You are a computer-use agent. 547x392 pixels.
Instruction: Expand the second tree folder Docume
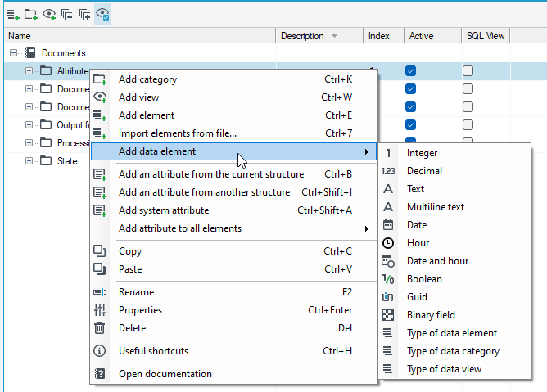pos(29,89)
